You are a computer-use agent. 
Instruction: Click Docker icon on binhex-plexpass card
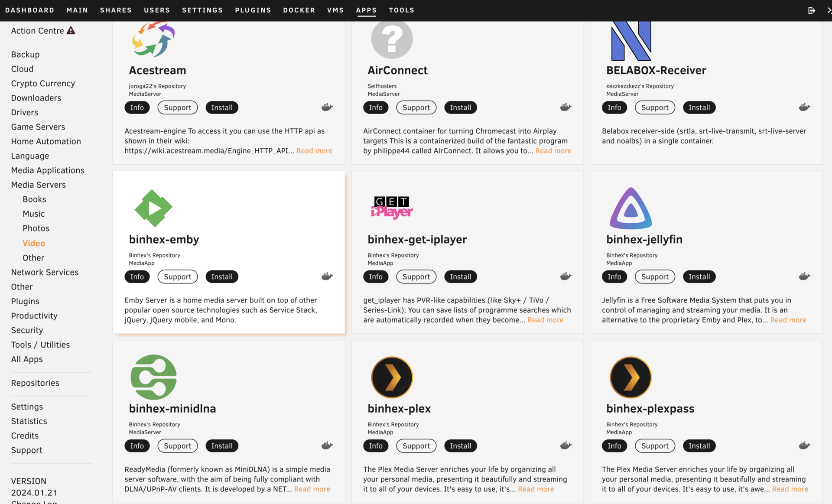point(805,445)
